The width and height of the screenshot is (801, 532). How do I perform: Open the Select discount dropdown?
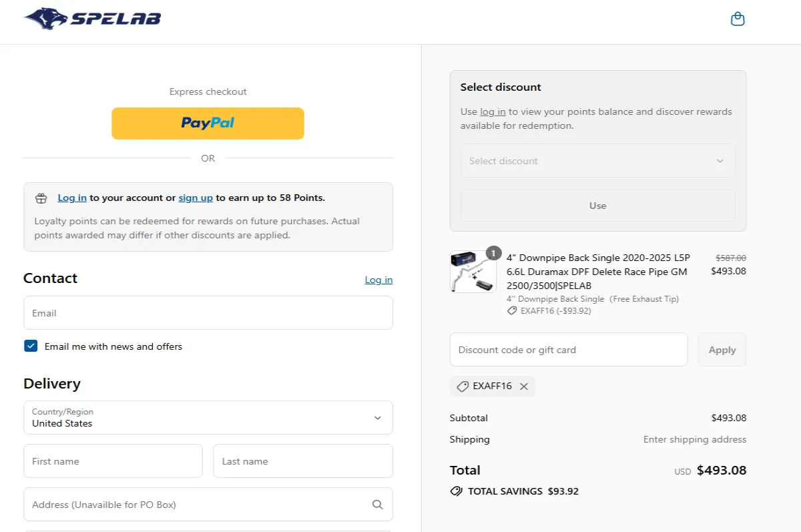click(x=597, y=161)
